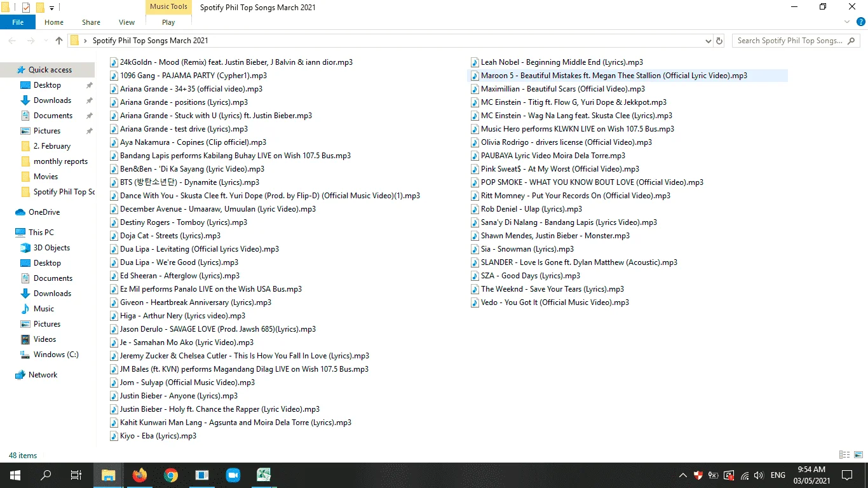Expand the address bar history dropdown
Image resolution: width=868 pixels, height=488 pixels.
(709, 41)
